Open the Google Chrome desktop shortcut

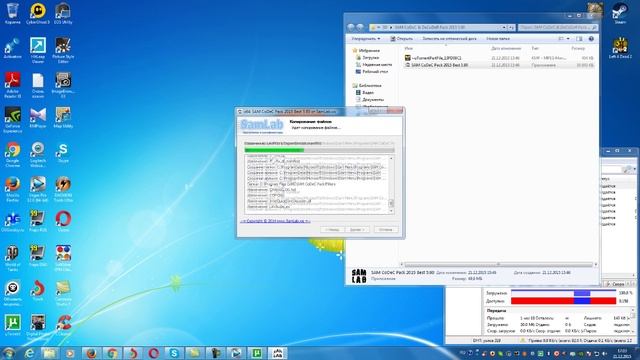coord(13,154)
